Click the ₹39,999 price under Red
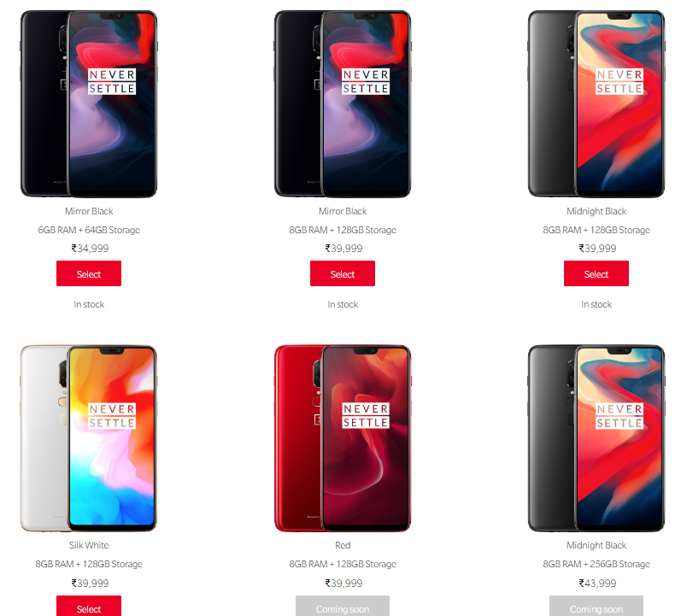687x616 pixels. click(x=343, y=584)
